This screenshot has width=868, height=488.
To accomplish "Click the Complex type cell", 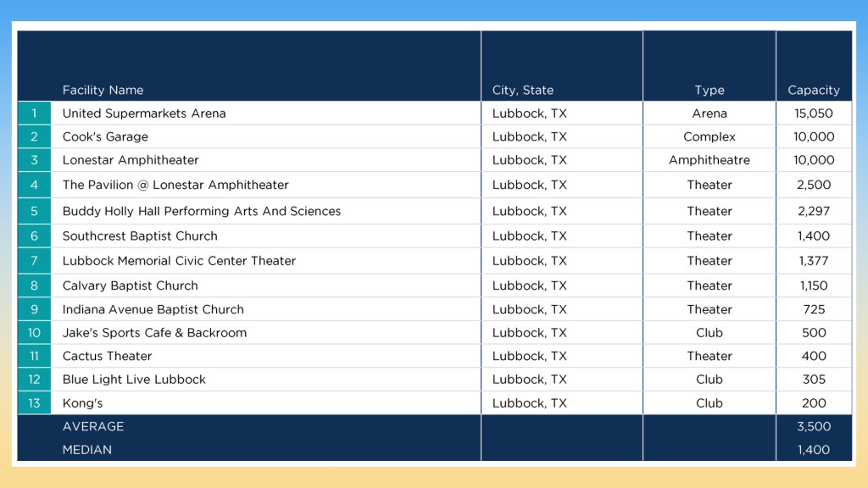I will click(x=709, y=137).
